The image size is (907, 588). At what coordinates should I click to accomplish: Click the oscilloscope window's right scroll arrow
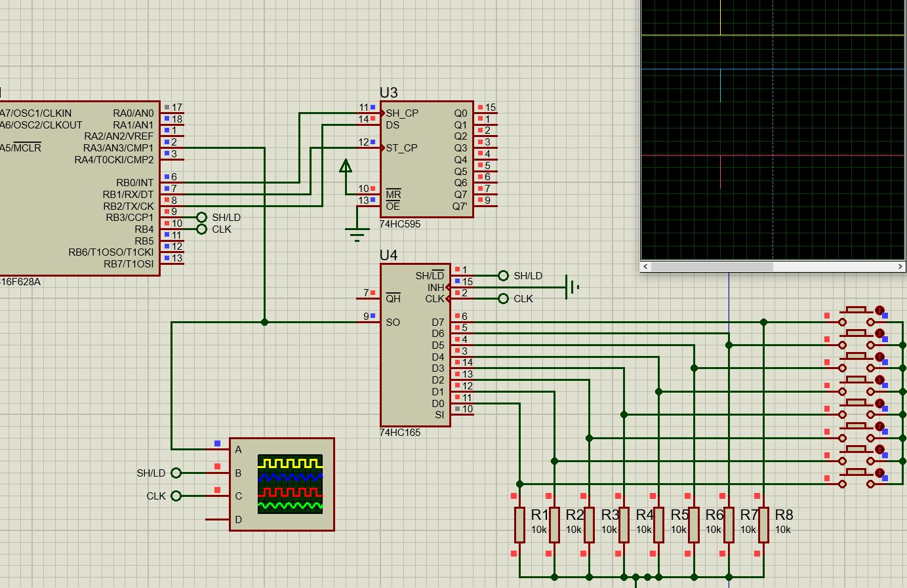tap(900, 267)
